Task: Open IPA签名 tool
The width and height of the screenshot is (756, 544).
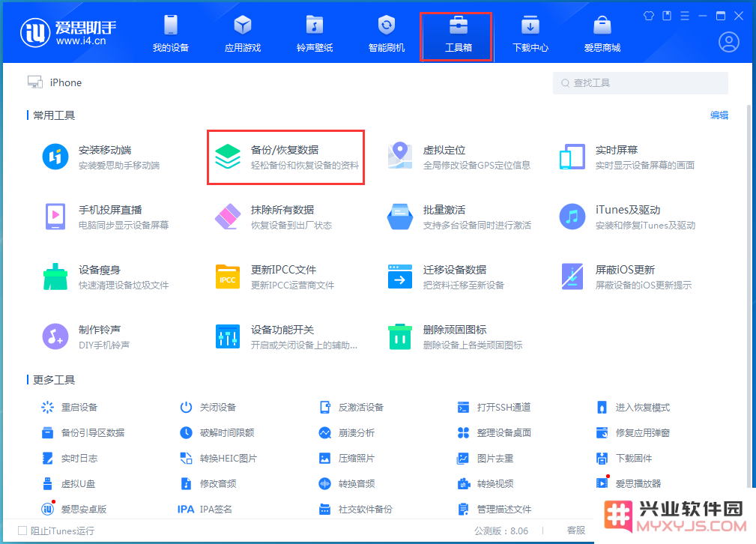Action: 205,510
